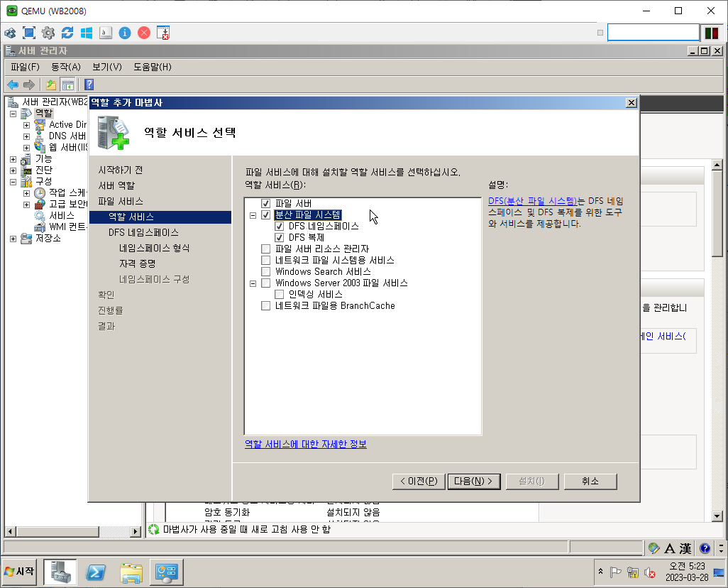Click the screenshot save icon in QEMU toolbar
The image size is (728, 588).
tap(163, 33)
